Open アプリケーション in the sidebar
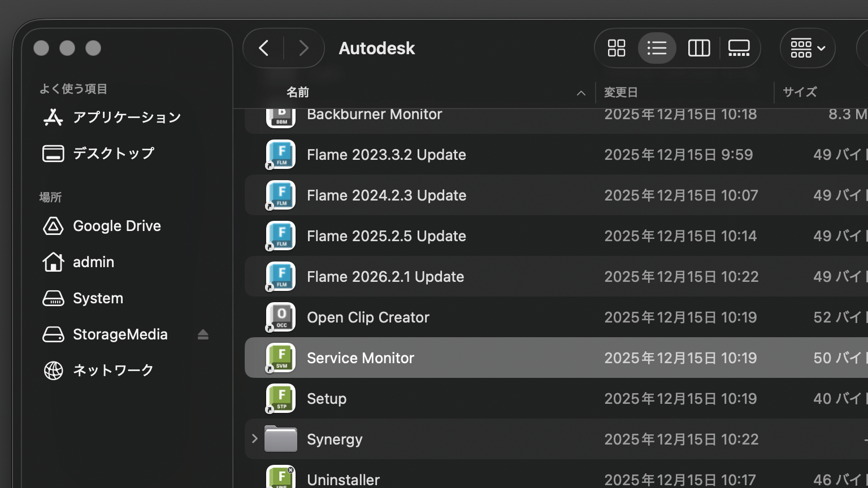This screenshot has width=868, height=488. click(x=127, y=117)
